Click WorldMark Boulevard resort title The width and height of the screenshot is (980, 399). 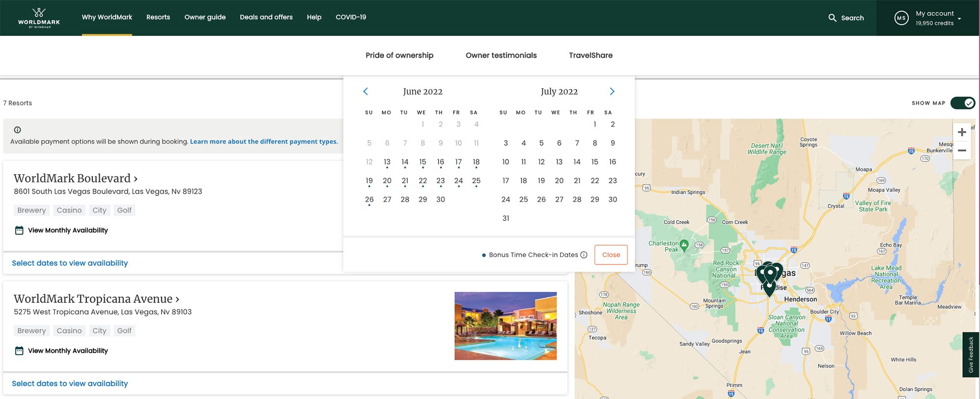(x=72, y=178)
